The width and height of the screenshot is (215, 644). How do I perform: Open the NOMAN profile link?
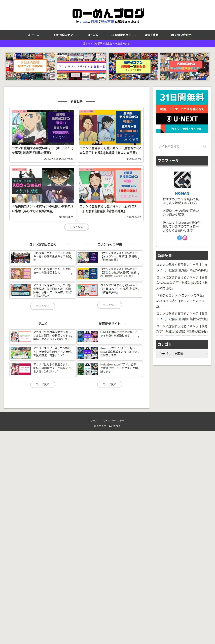[182, 193]
